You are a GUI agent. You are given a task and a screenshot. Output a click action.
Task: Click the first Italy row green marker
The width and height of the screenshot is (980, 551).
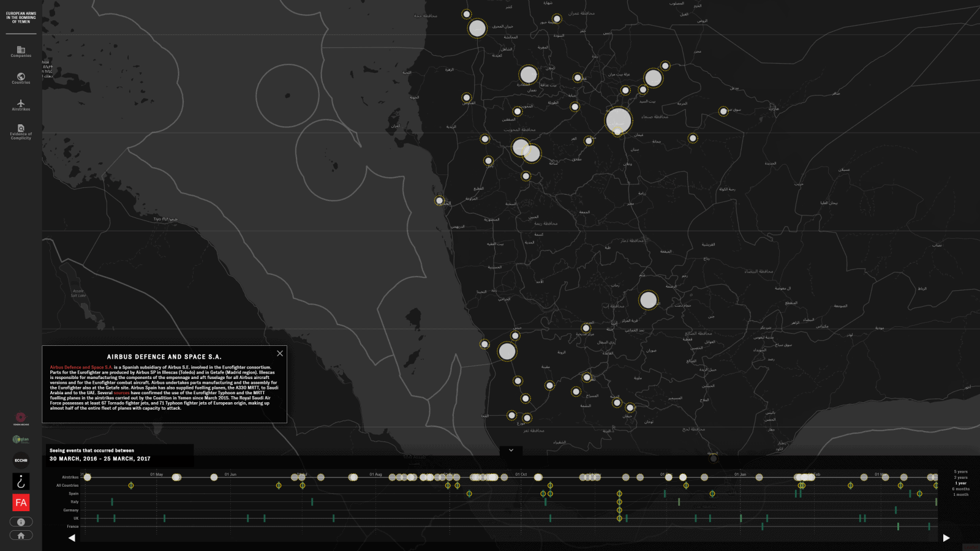pyautogui.click(x=112, y=502)
